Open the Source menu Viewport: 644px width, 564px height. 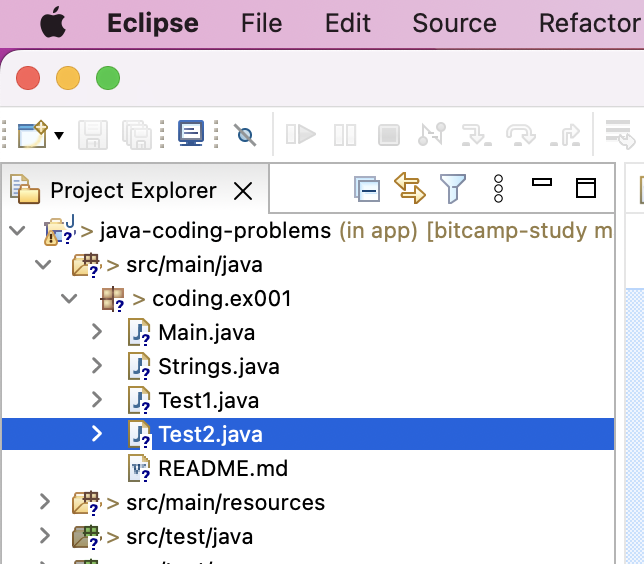[454, 23]
